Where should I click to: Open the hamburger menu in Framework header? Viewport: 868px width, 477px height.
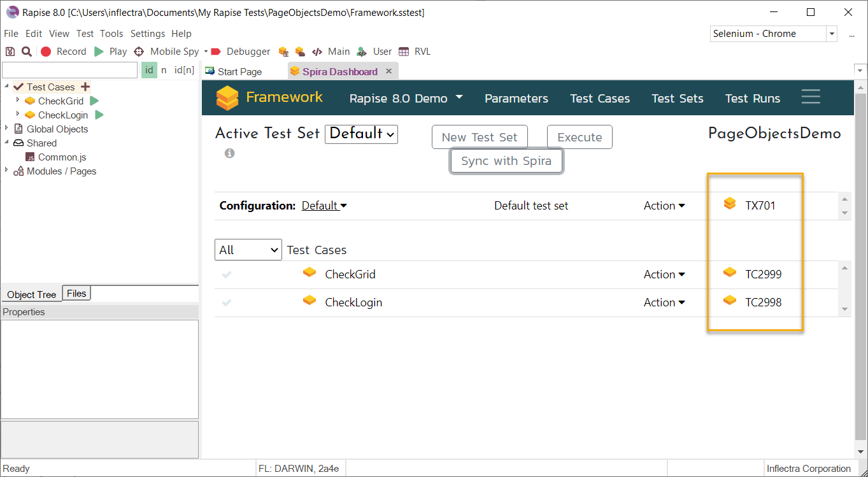(x=811, y=97)
